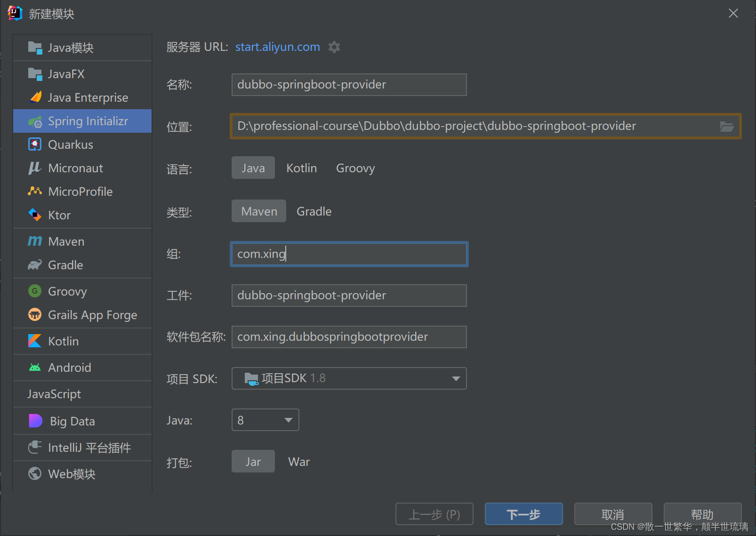Screen dimensions: 756x536
Task: Click the 组 field containing com.xing
Action: pos(349,254)
